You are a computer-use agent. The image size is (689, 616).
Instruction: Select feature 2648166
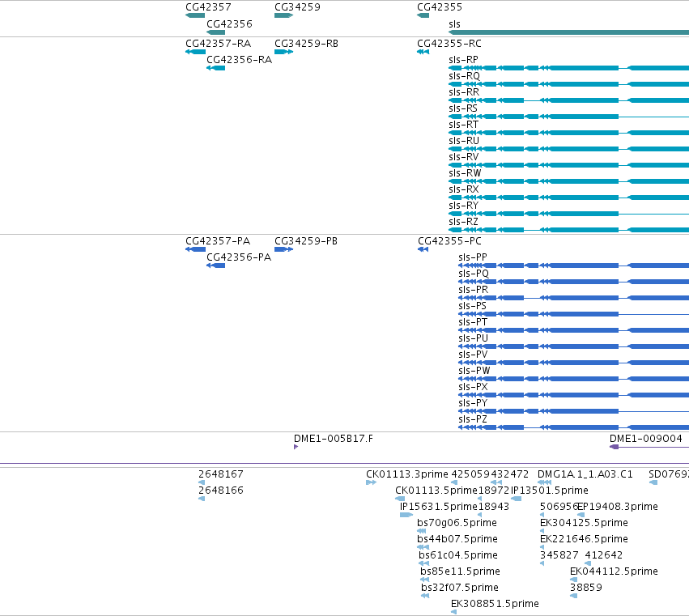click(x=202, y=499)
